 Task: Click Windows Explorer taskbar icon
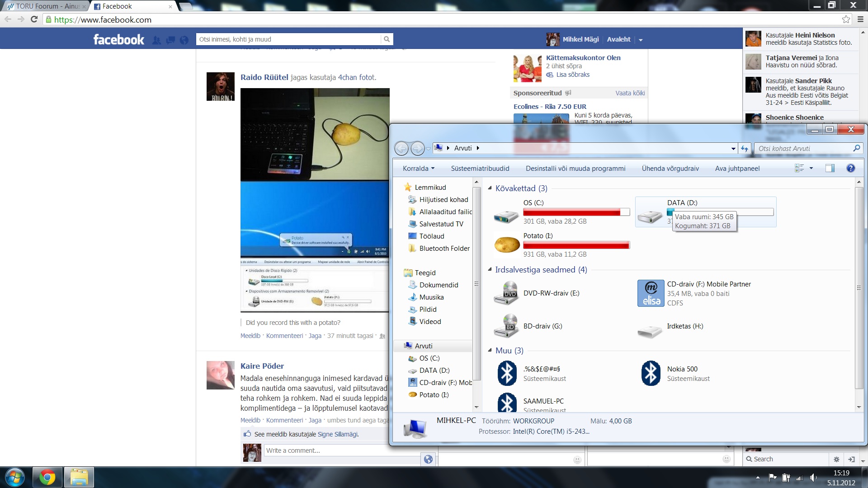pos(79,477)
